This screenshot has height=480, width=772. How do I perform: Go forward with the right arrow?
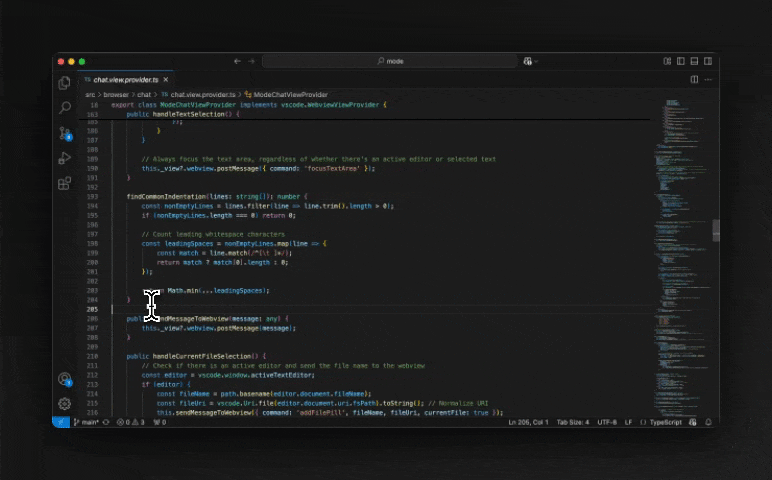(x=252, y=61)
